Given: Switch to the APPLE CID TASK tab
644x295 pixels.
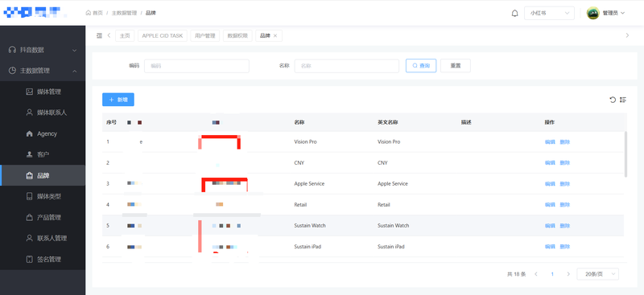Looking at the screenshot, I should tap(163, 35).
